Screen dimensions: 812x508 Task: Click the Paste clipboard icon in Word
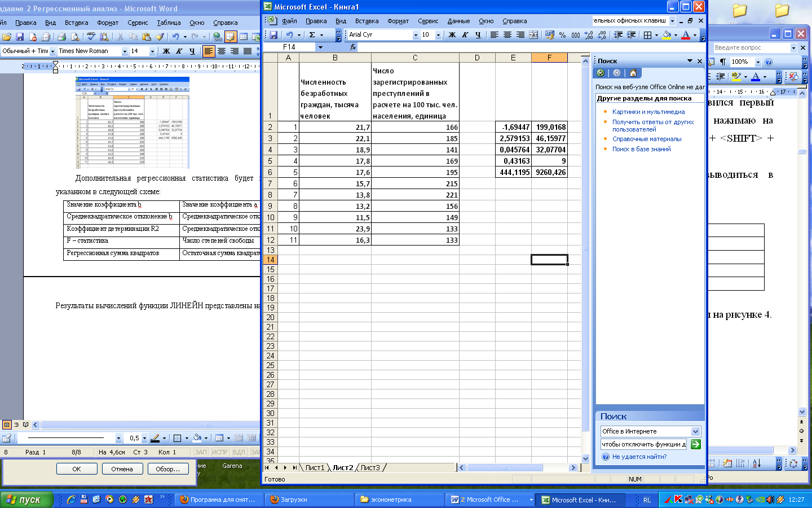(147, 37)
